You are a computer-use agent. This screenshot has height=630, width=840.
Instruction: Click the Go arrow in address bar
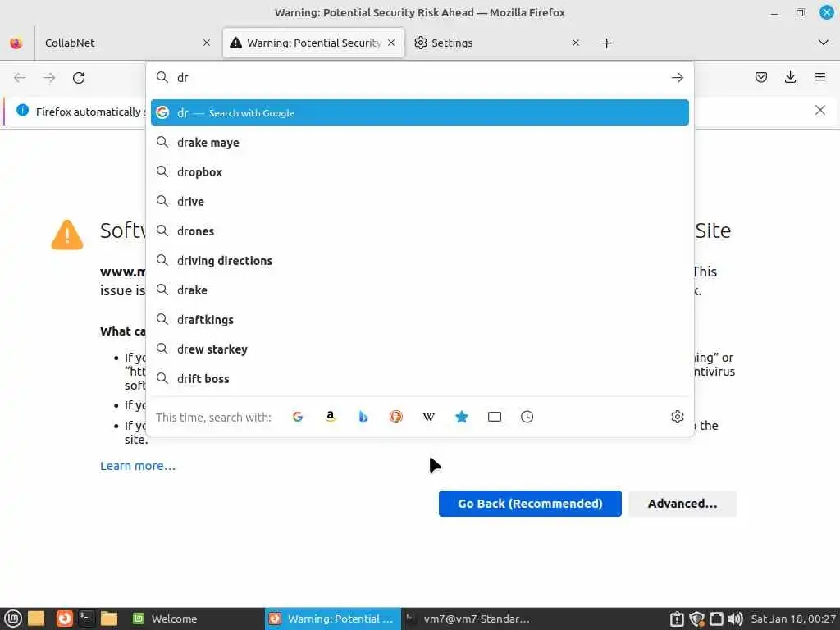[677, 78]
